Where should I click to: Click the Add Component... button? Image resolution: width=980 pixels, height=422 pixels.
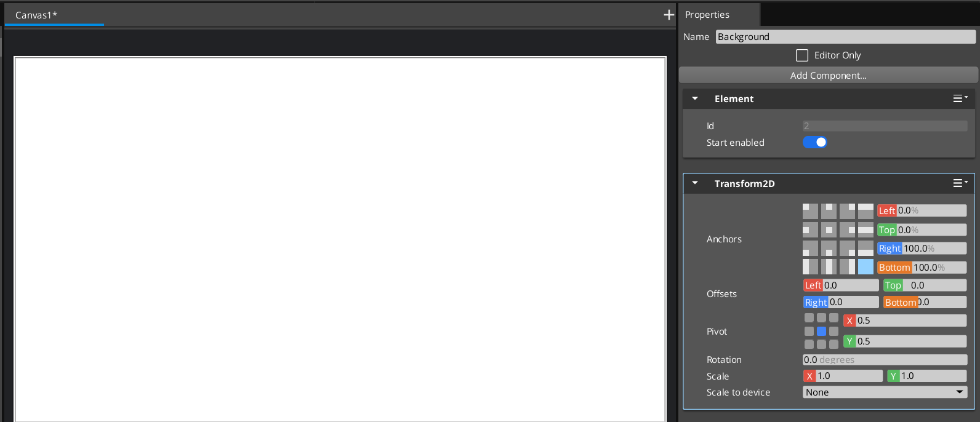point(828,75)
